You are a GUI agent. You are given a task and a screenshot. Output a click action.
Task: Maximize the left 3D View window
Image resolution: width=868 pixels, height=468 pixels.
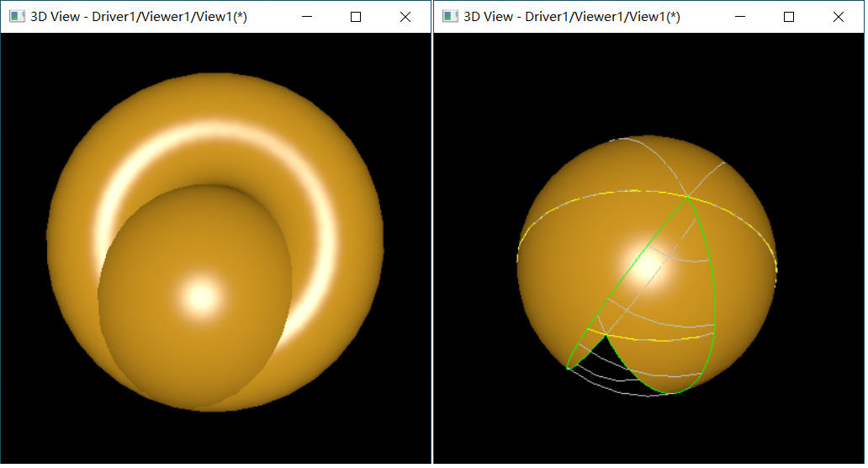pos(356,17)
